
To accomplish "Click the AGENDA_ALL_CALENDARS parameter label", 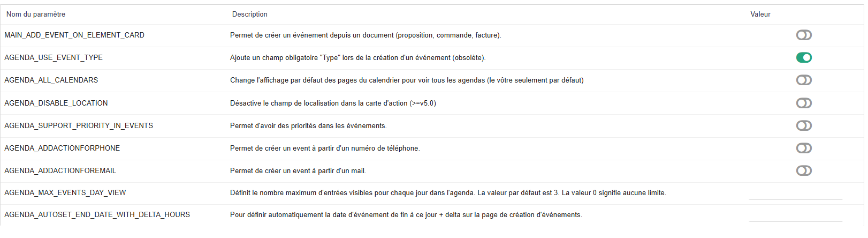I will click(x=51, y=80).
